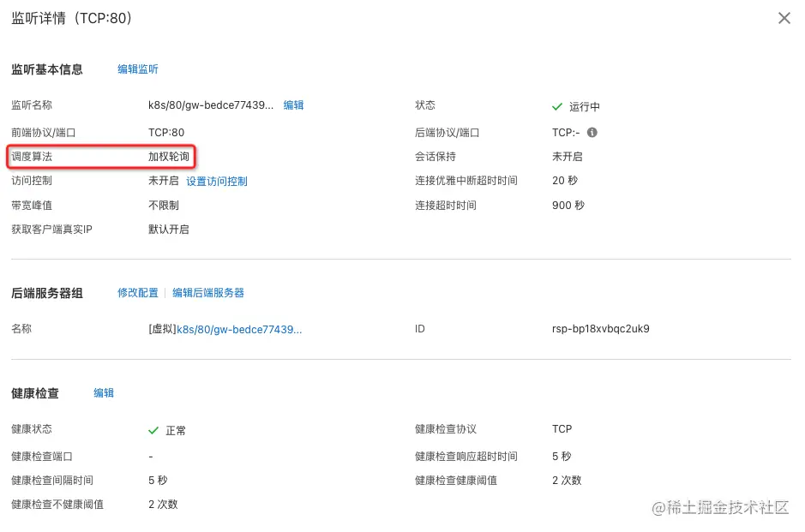Click the 2 次数 unhealthy threshold value
The height and width of the screenshot is (532, 805).
[163, 505]
